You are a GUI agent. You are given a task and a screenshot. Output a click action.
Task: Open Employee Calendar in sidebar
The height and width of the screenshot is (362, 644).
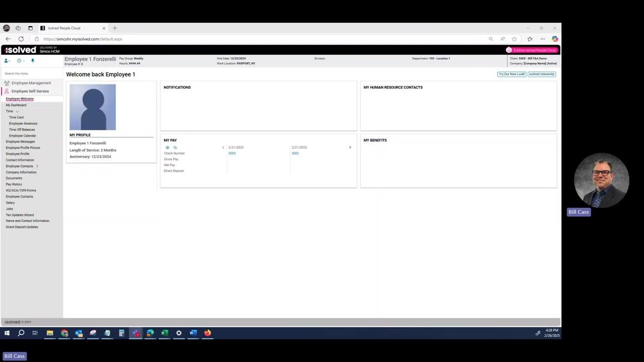click(x=23, y=136)
